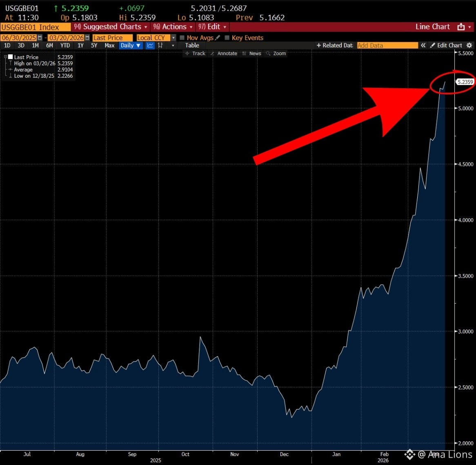Select the 1Y time range
The image size is (476, 465).
[x=80, y=46]
